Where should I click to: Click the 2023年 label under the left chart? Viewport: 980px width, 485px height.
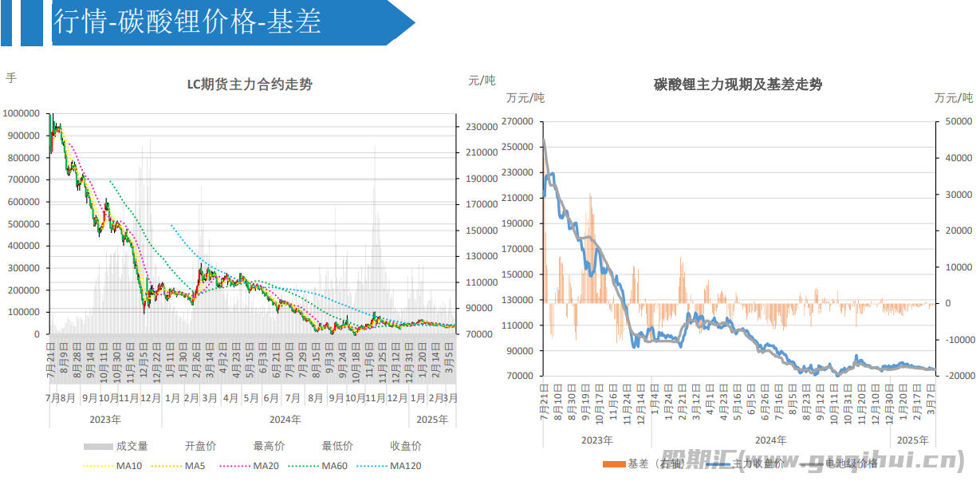[105, 419]
